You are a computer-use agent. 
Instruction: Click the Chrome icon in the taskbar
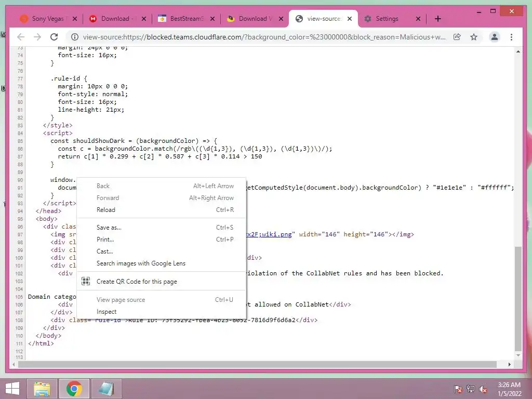74,389
